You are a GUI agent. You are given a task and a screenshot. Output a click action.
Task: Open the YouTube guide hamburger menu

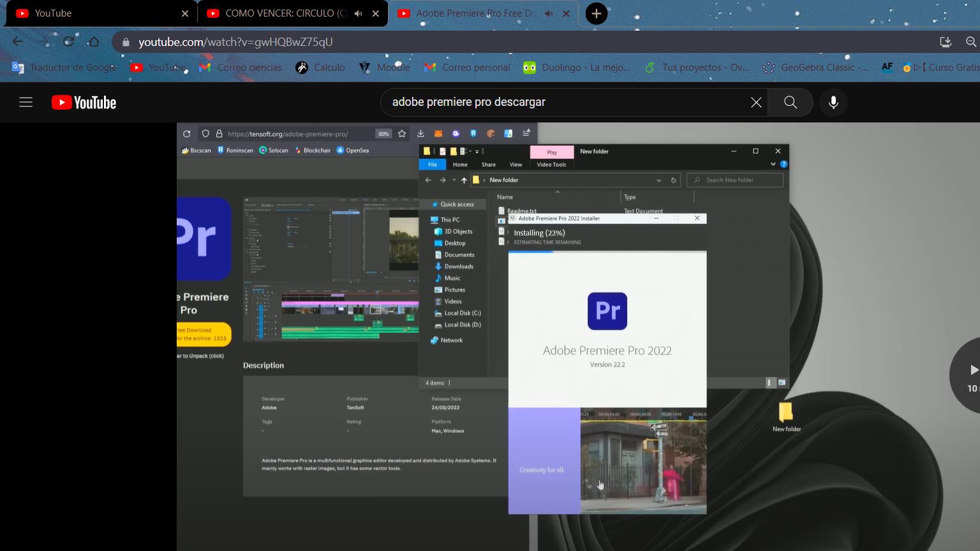click(x=26, y=102)
